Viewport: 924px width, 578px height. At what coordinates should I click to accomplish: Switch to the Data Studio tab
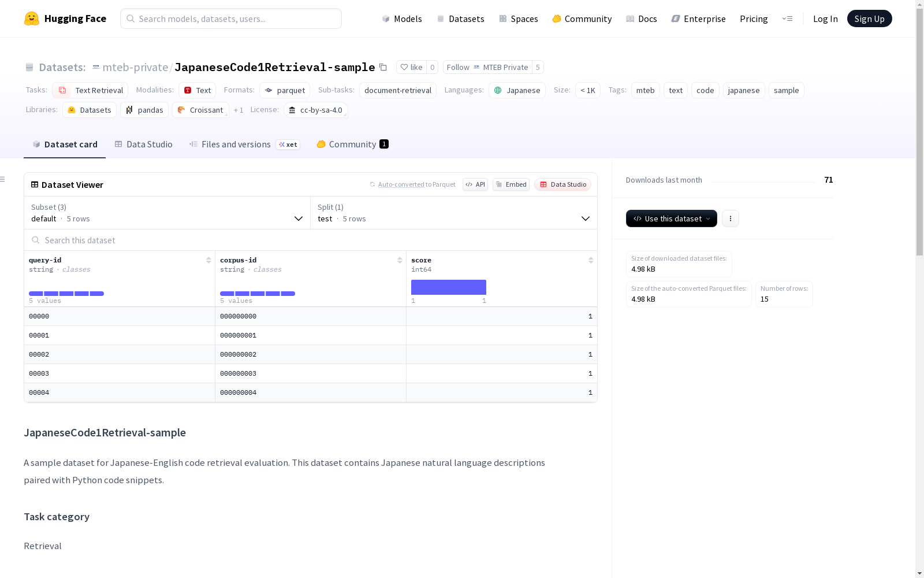[x=143, y=144]
